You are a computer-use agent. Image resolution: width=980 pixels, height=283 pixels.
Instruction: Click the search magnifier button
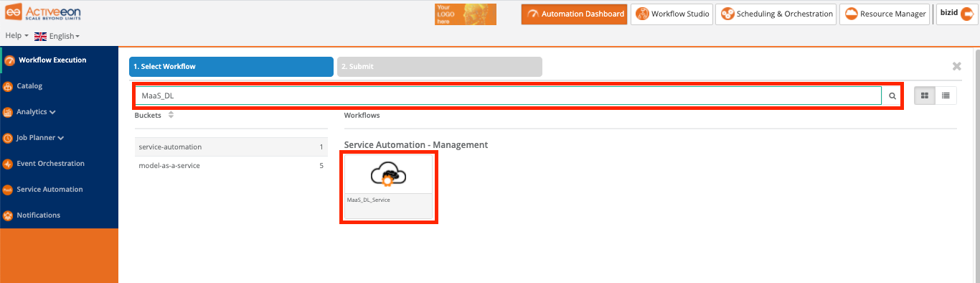coord(892,96)
